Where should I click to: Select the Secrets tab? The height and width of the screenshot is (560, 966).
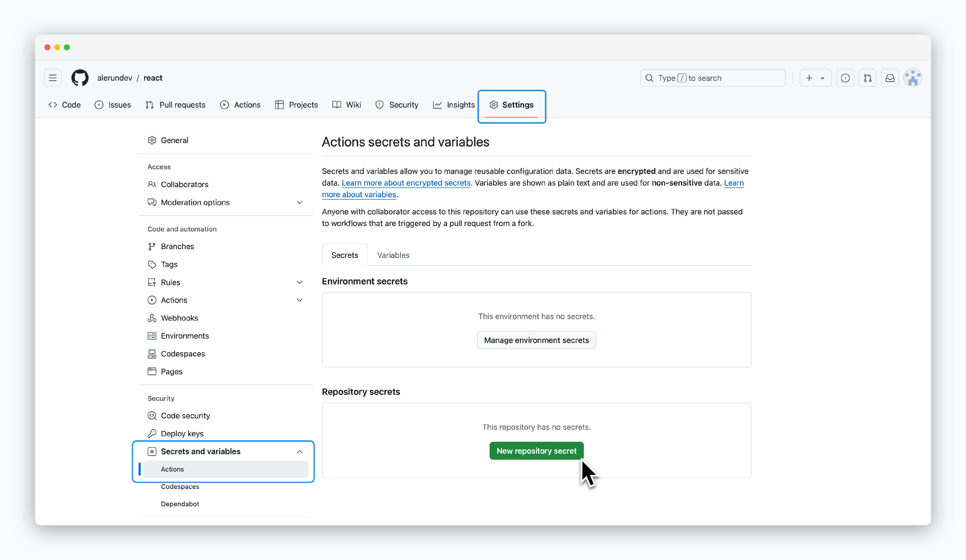tap(345, 255)
